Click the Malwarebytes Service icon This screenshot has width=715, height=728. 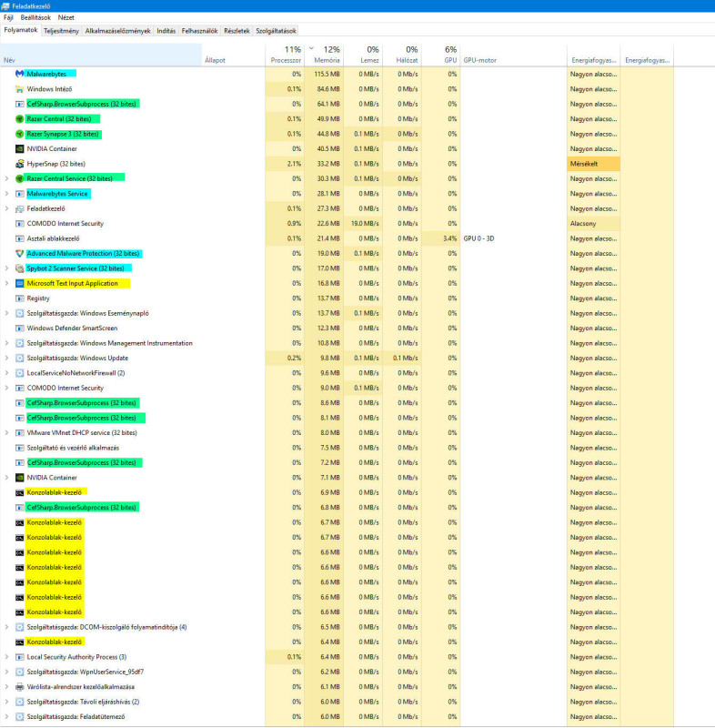[x=19, y=194]
